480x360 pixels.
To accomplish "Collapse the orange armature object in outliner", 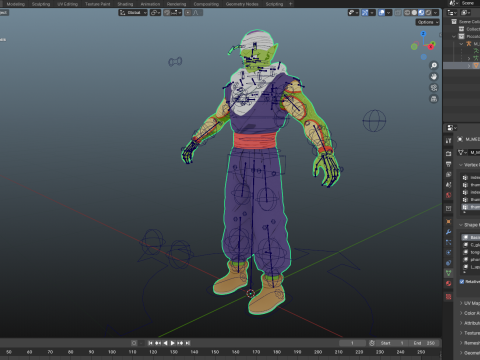I will point(461,44).
